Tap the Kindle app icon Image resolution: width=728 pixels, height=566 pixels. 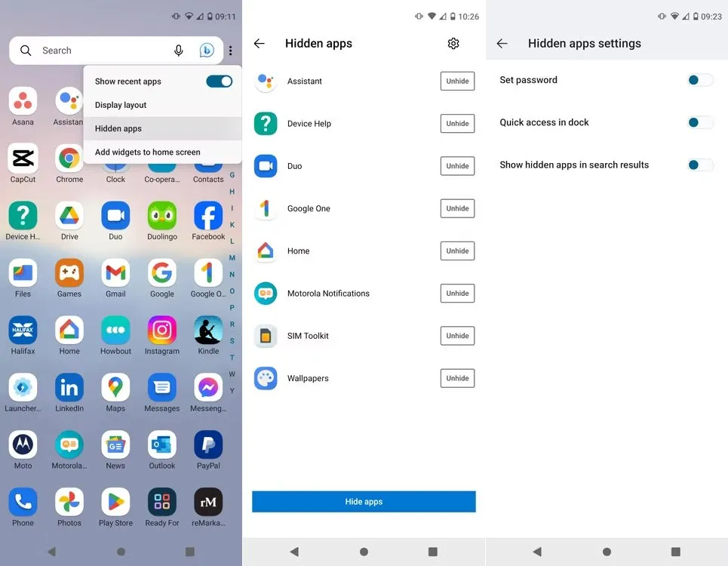coord(208,331)
